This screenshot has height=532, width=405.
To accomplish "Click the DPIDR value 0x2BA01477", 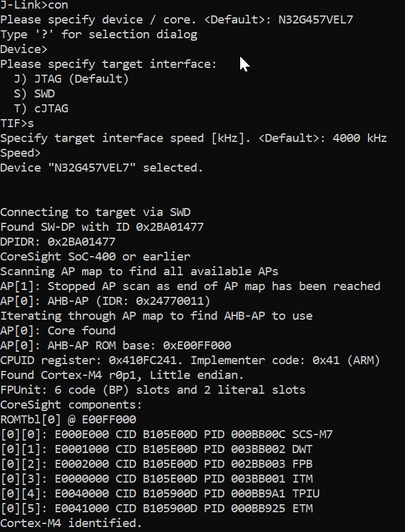I will [81, 242].
